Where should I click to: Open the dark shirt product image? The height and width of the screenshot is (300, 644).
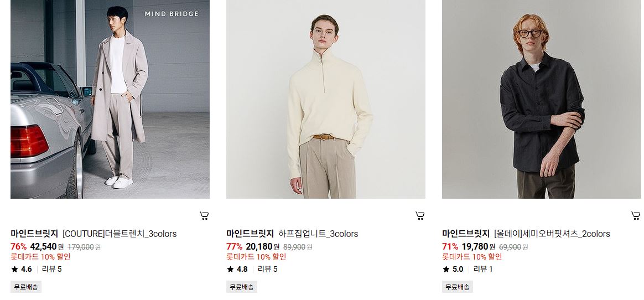tap(541, 99)
